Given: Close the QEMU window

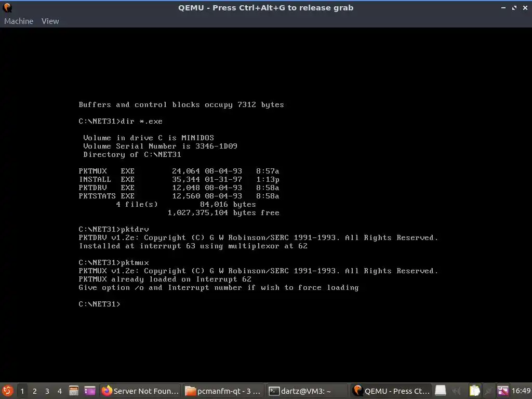Looking at the screenshot, I should pos(525,7).
